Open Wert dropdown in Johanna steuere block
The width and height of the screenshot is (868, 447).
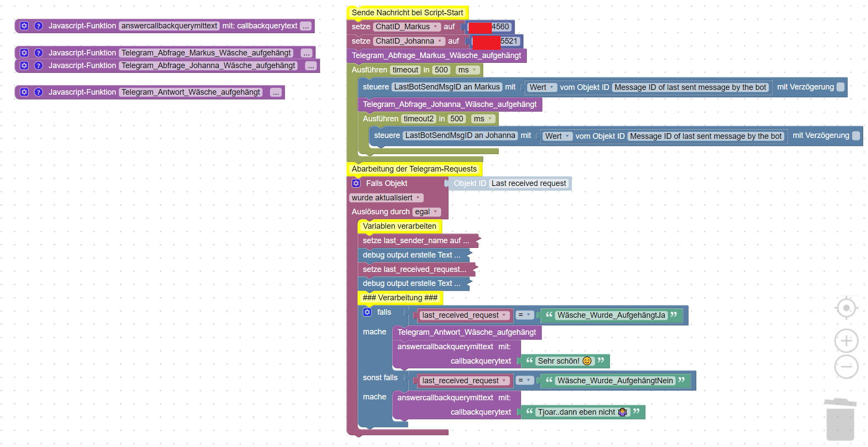(x=557, y=136)
